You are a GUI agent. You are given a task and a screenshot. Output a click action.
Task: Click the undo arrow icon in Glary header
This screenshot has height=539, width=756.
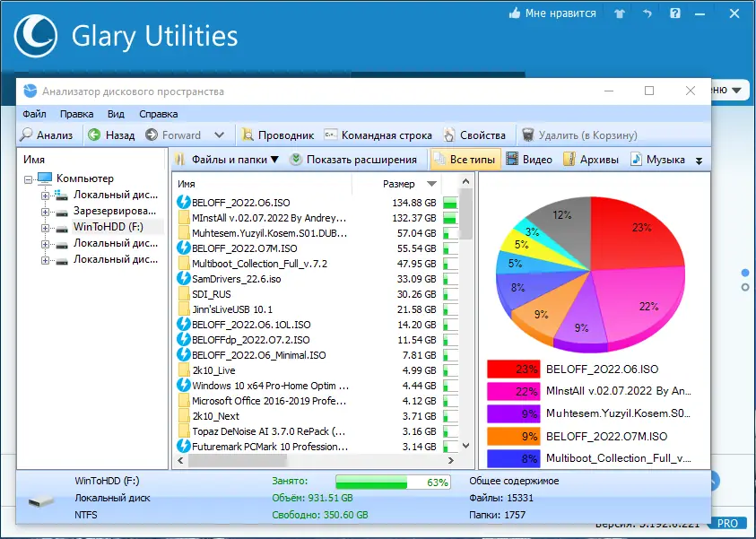coord(647,13)
